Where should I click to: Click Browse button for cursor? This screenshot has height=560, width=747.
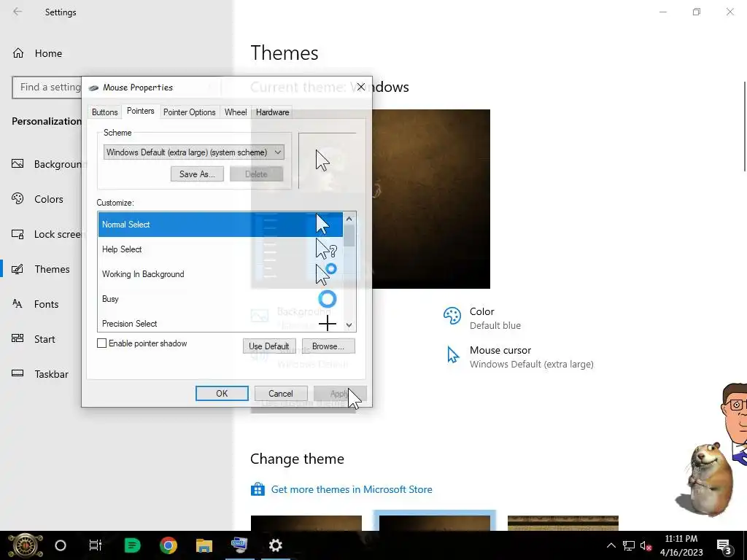coord(328,346)
